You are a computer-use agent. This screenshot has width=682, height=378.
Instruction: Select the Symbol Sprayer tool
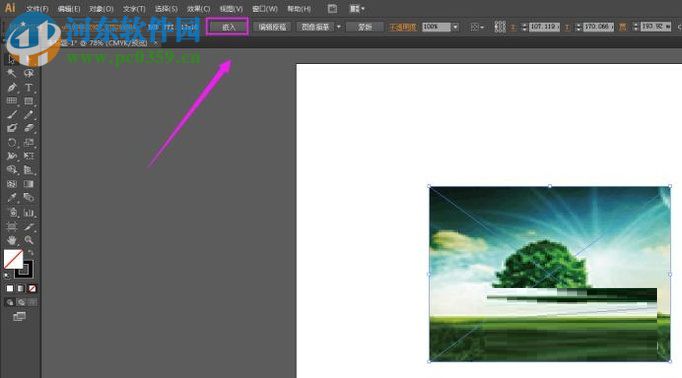click(12, 212)
